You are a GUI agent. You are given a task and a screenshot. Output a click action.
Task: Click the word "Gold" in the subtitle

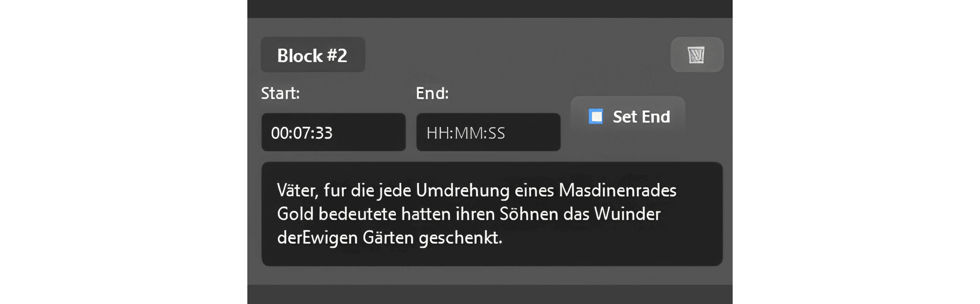tap(295, 214)
